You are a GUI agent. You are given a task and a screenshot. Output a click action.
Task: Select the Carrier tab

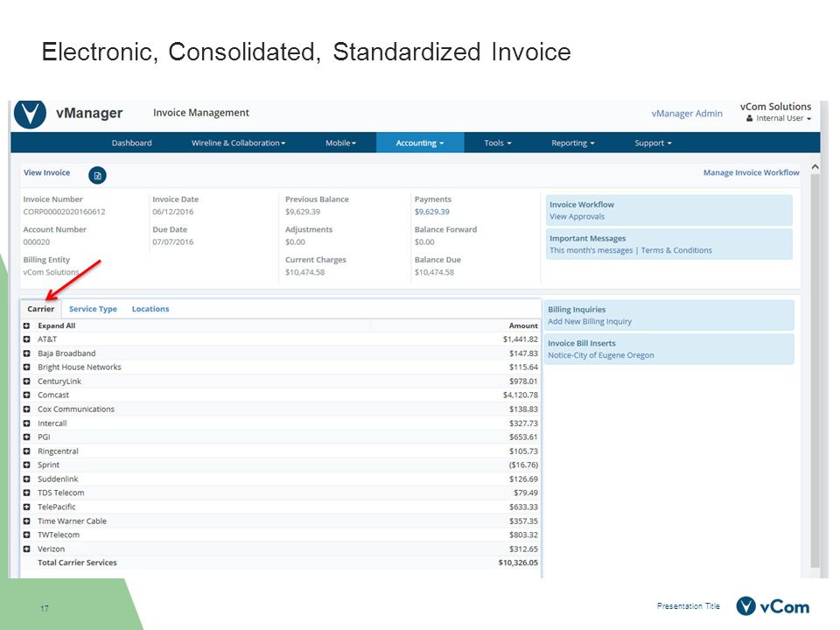click(x=41, y=309)
